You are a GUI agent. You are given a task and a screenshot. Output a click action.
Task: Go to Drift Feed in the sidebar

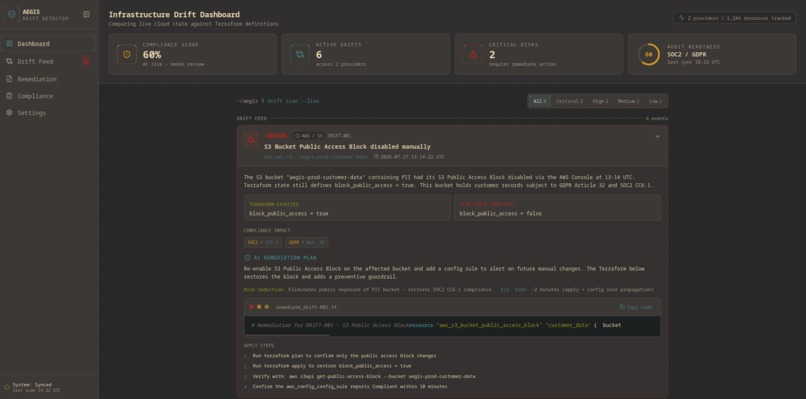click(48, 61)
